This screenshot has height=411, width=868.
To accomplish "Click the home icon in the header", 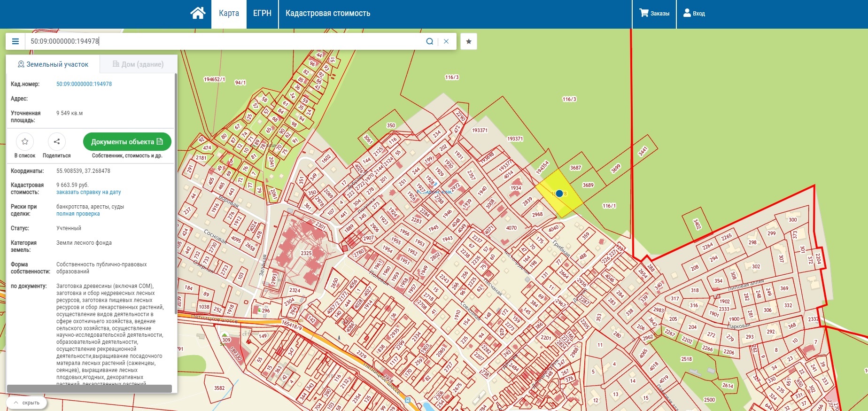I will pyautogui.click(x=198, y=13).
